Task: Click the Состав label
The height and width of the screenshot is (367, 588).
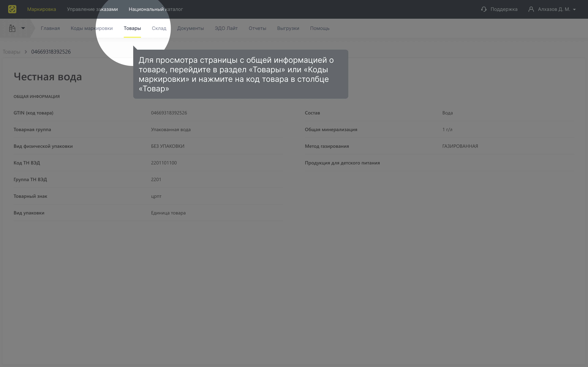Action: (312, 113)
